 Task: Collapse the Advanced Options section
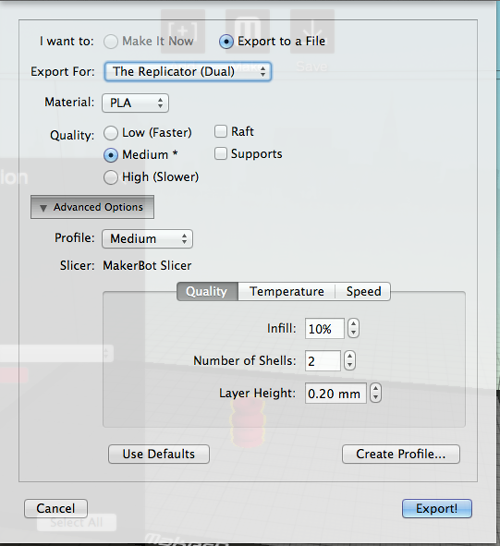tap(92, 207)
